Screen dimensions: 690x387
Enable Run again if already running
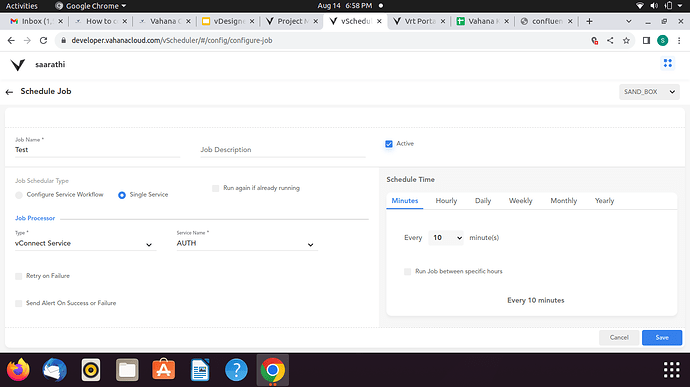click(215, 188)
